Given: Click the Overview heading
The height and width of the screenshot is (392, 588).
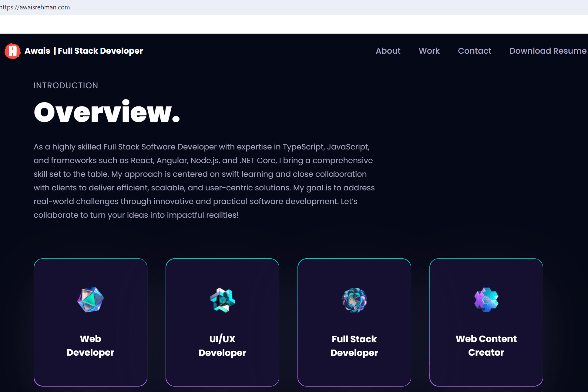Looking at the screenshot, I should point(107,112).
